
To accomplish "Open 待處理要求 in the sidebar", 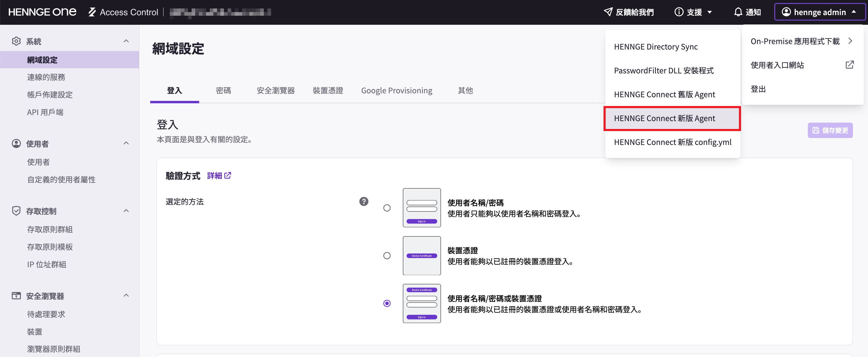I will point(70,314).
